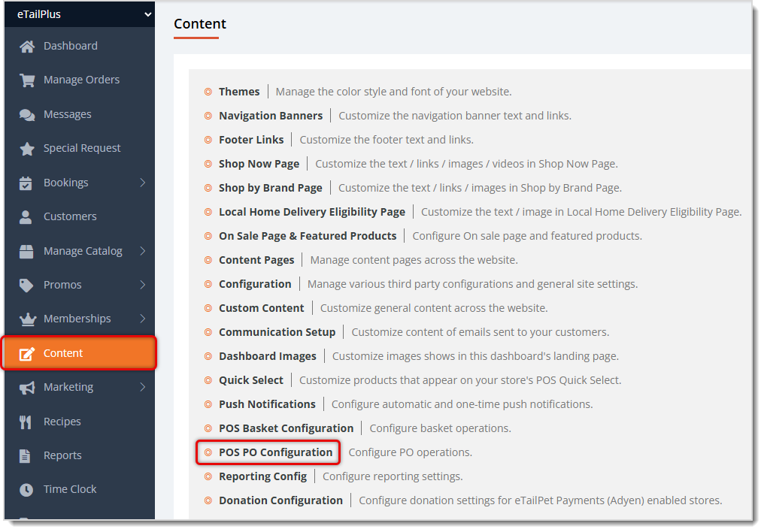Open the Shop Now Page link
This screenshot has width=764, height=532.
pyautogui.click(x=259, y=164)
